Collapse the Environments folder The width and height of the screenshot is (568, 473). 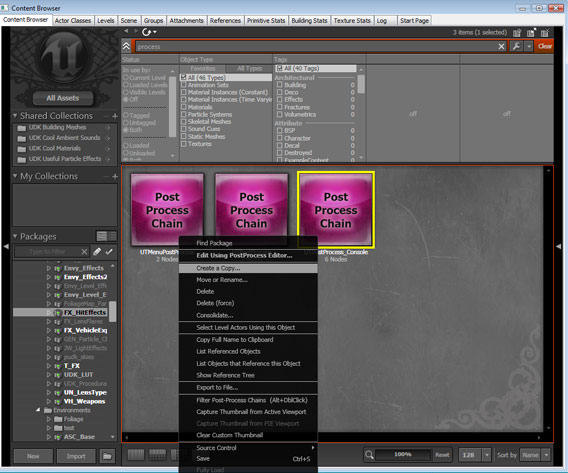tap(38, 410)
